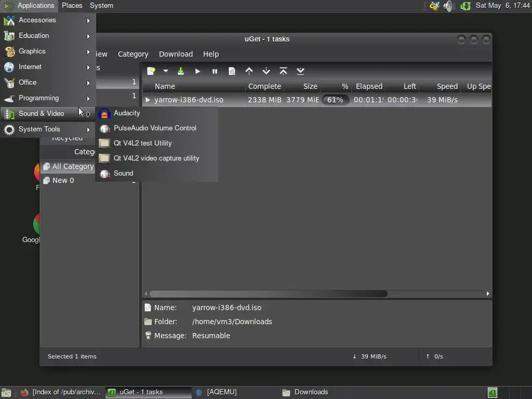Image resolution: width=532 pixels, height=399 pixels.
Task: Expand the Accessories submenu
Action: click(47, 20)
